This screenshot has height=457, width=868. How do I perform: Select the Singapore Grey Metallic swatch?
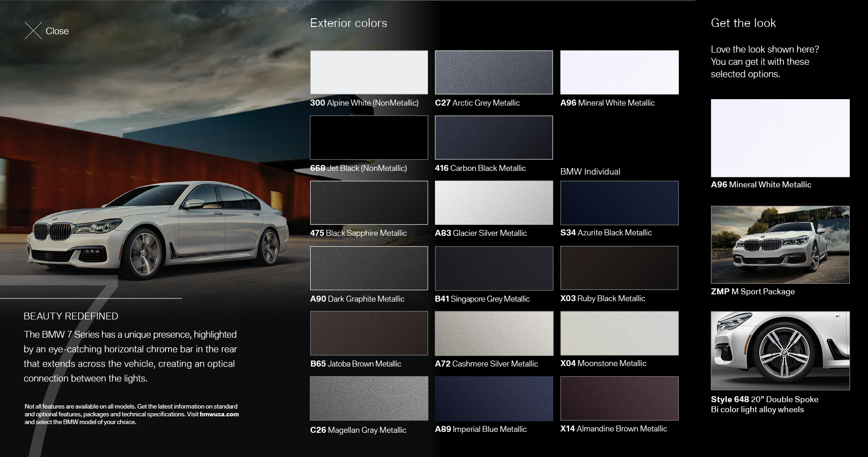coord(494,268)
